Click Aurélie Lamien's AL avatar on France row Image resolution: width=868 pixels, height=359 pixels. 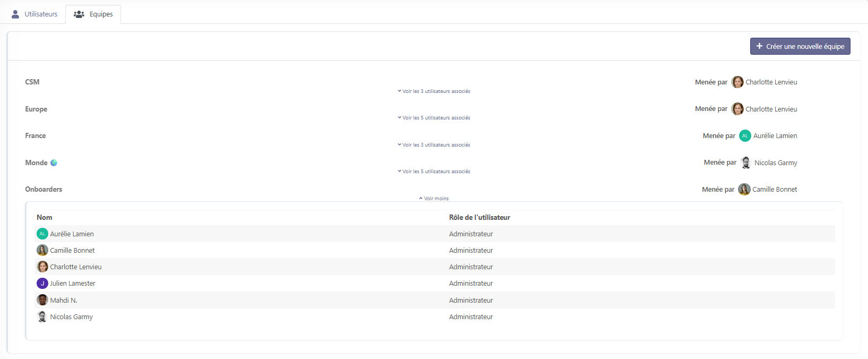point(744,136)
